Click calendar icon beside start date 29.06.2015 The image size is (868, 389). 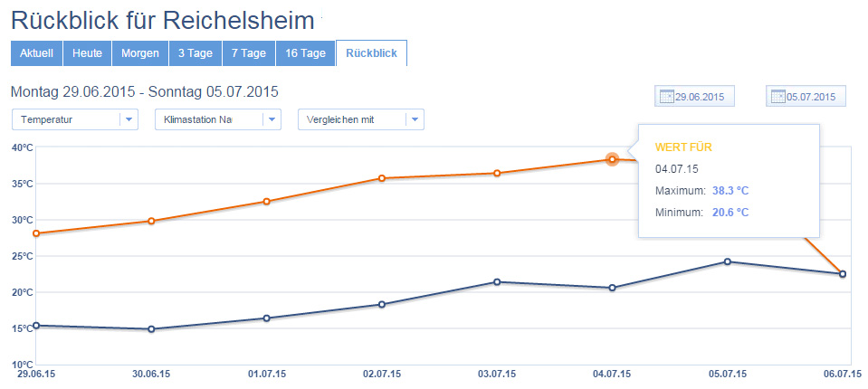666,97
